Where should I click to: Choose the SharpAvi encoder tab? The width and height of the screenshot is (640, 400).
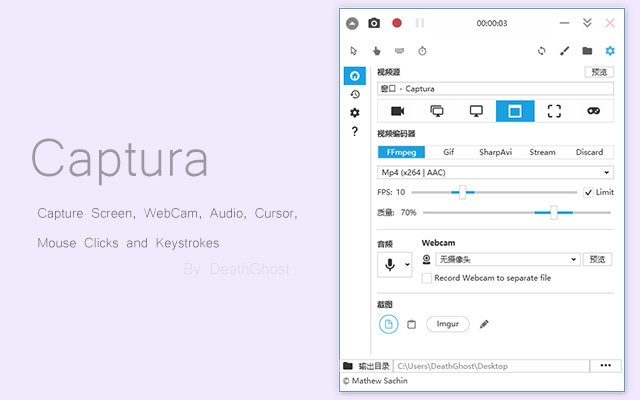tap(495, 152)
